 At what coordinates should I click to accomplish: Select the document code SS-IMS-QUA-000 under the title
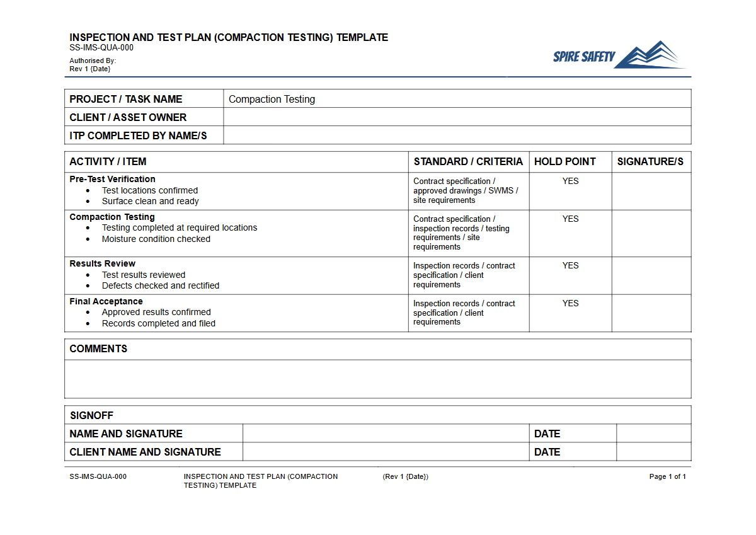tap(101, 47)
